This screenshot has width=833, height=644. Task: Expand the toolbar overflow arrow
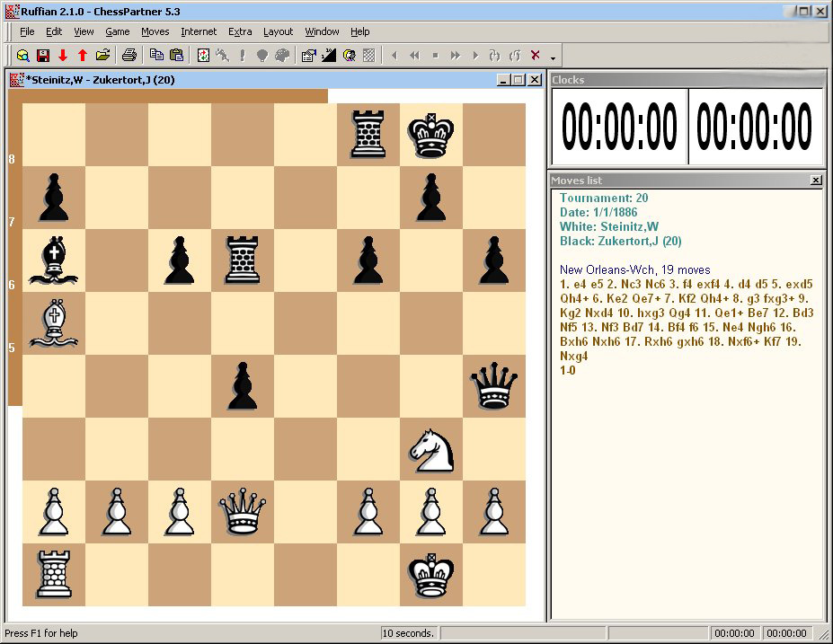pos(553,57)
